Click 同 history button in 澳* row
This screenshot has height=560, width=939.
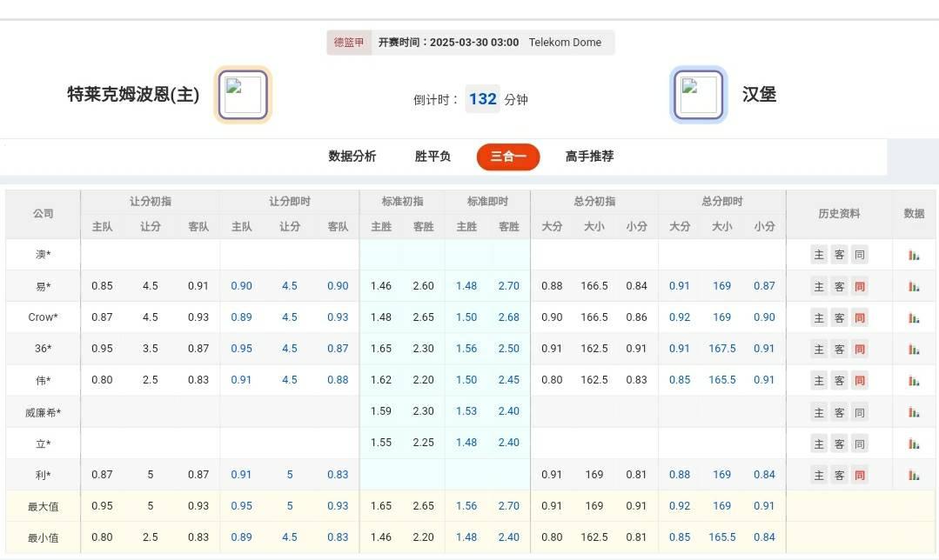[x=859, y=255]
